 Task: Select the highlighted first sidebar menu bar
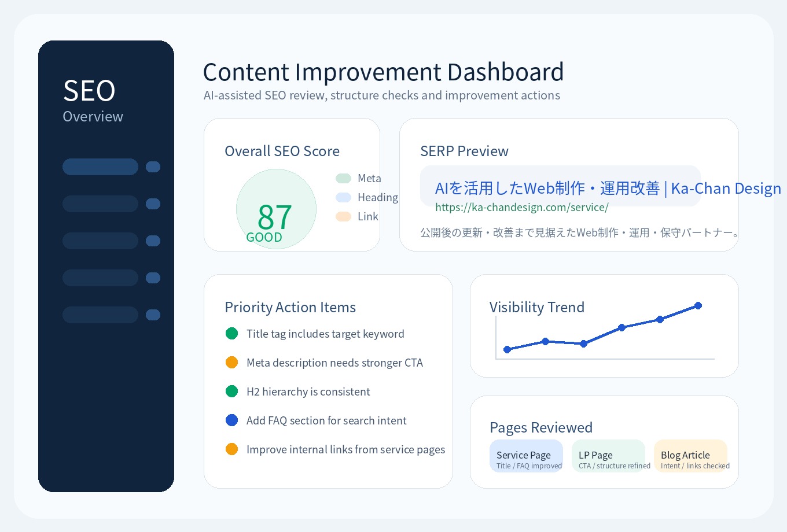pos(100,167)
